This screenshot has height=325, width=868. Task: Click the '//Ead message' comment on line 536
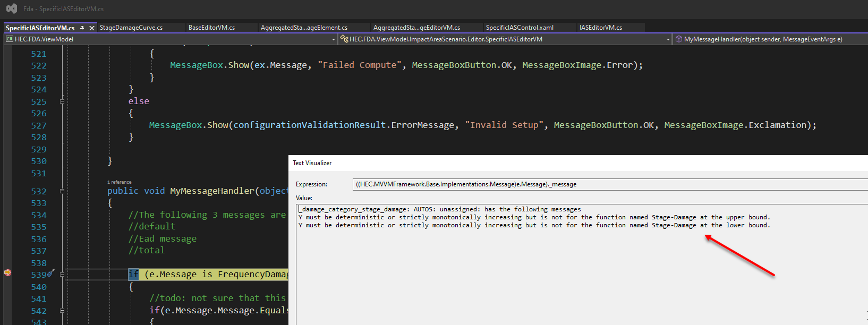click(162, 238)
